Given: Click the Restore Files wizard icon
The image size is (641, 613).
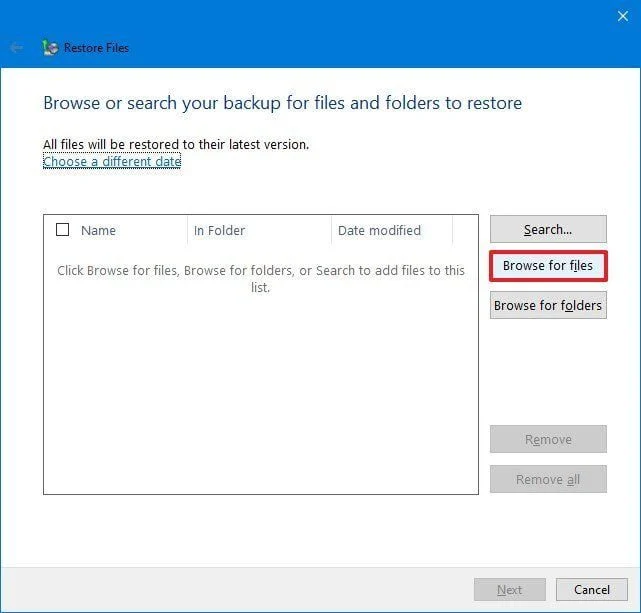Looking at the screenshot, I should [x=50, y=47].
